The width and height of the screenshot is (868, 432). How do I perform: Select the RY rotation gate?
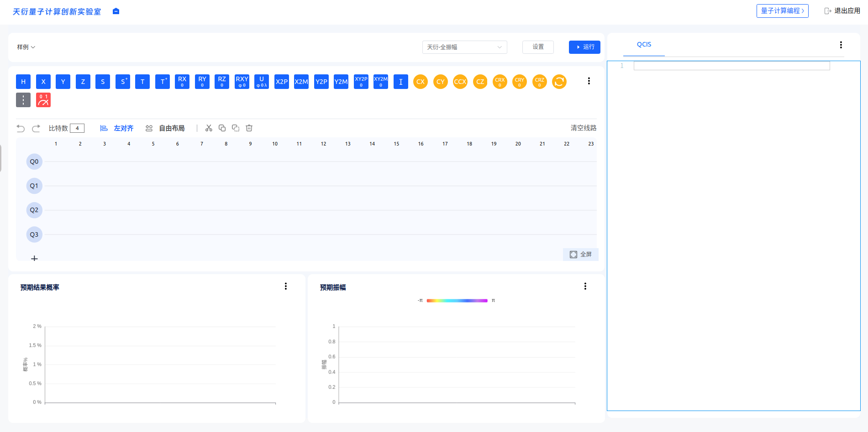point(202,82)
